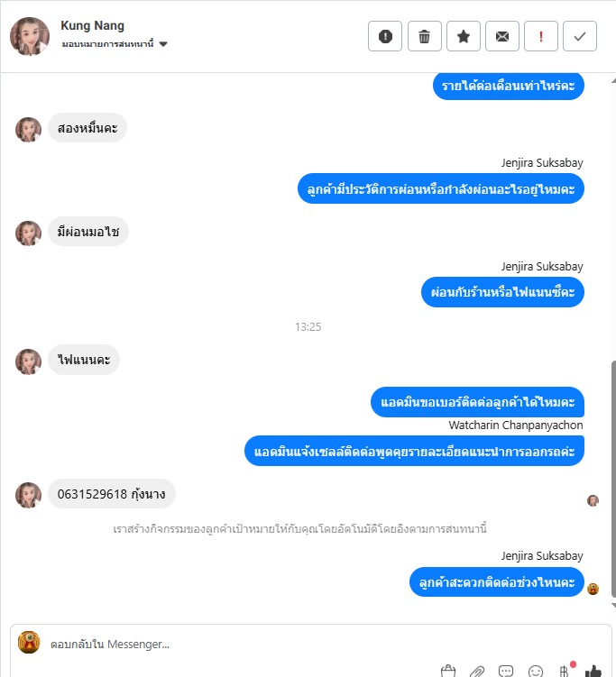Click the chat vertical scrollbar
The image size is (616, 677).
tap(613, 479)
